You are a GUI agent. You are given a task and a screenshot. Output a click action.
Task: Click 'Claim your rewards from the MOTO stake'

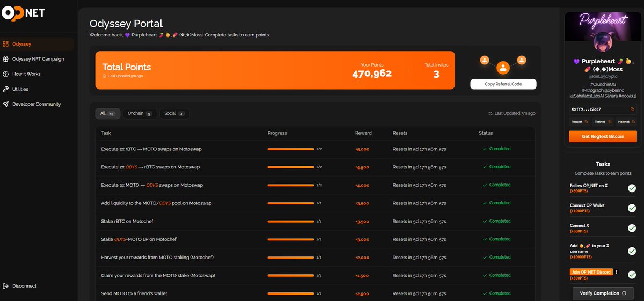(x=157, y=275)
